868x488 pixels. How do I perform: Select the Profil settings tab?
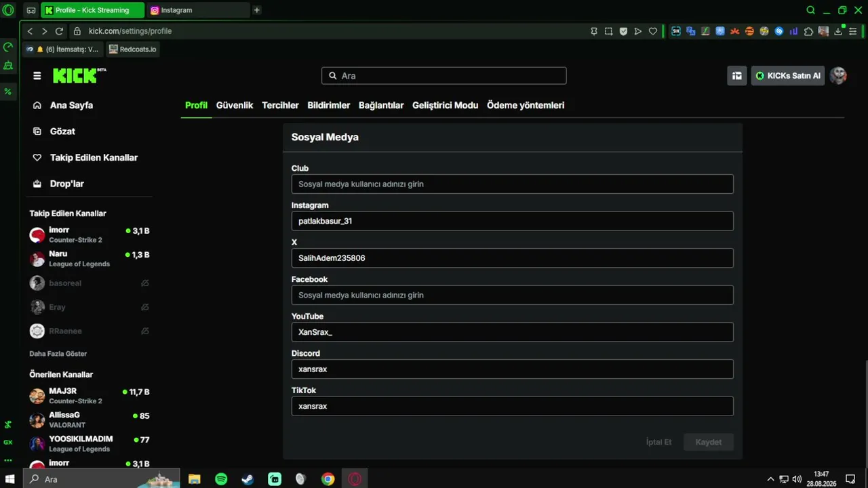click(196, 105)
